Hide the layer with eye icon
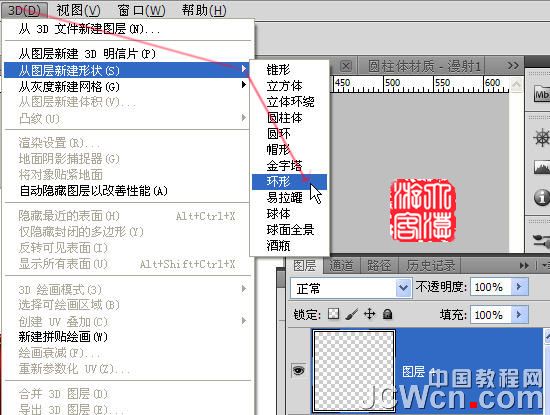The image size is (550, 415). (x=298, y=370)
